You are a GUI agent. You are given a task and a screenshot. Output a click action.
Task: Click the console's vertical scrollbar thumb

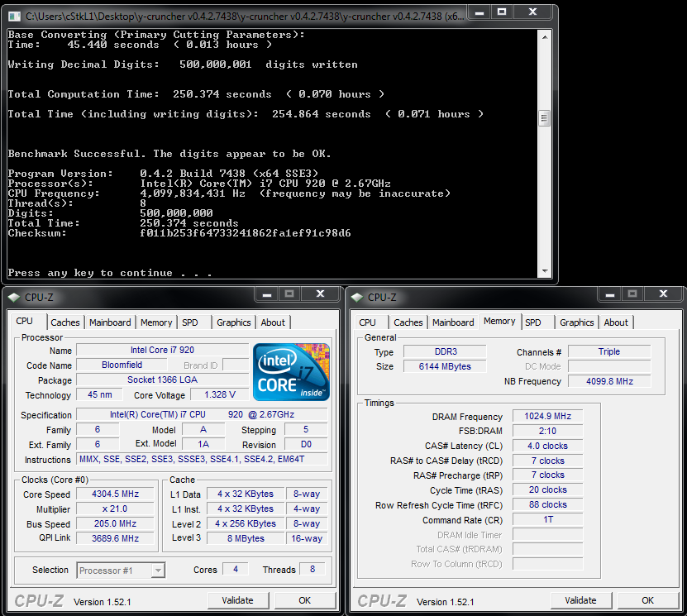pos(544,118)
